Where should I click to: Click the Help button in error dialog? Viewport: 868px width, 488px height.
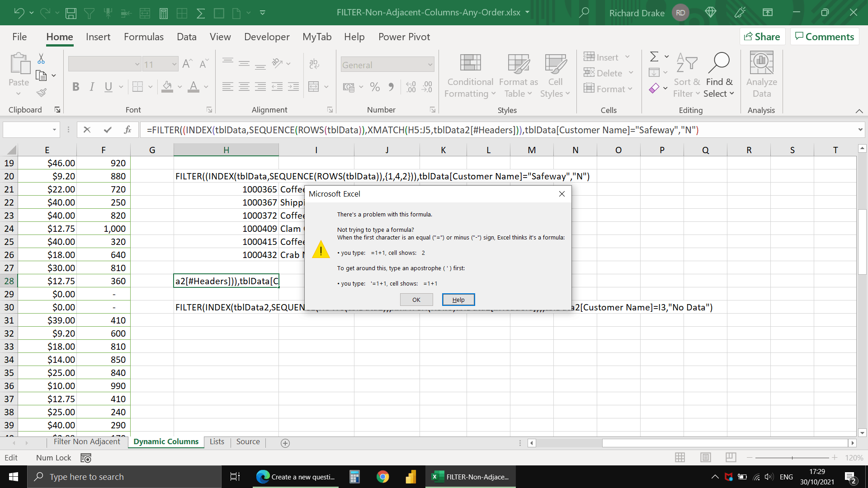point(458,300)
